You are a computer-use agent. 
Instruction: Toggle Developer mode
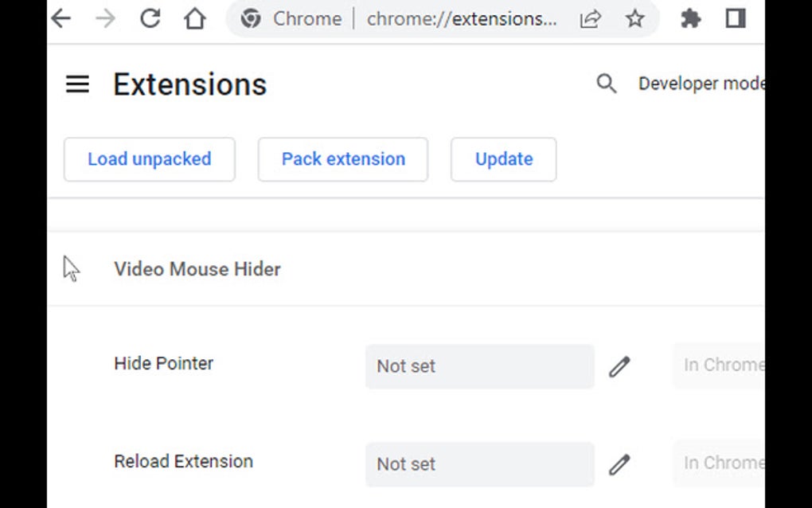click(x=701, y=83)
